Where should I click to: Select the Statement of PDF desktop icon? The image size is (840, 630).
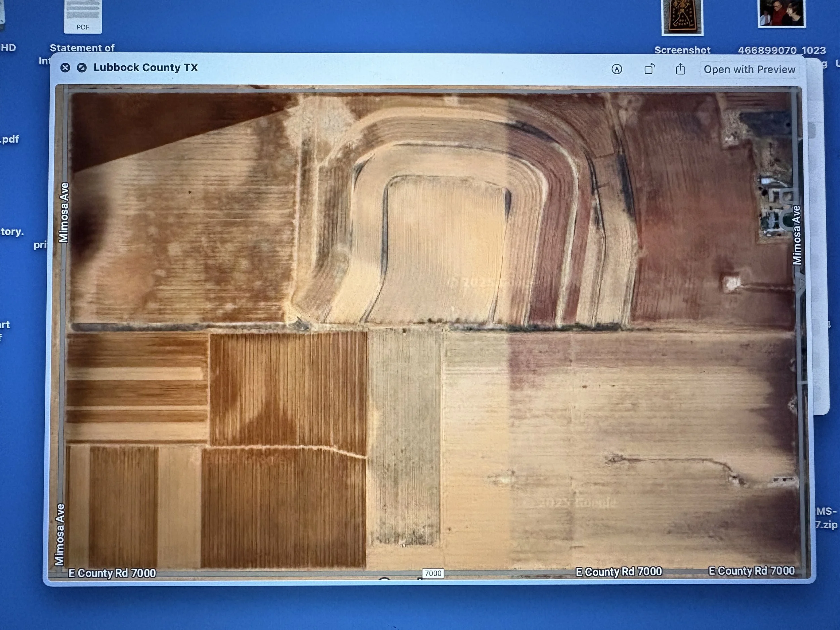pos(83,17)
